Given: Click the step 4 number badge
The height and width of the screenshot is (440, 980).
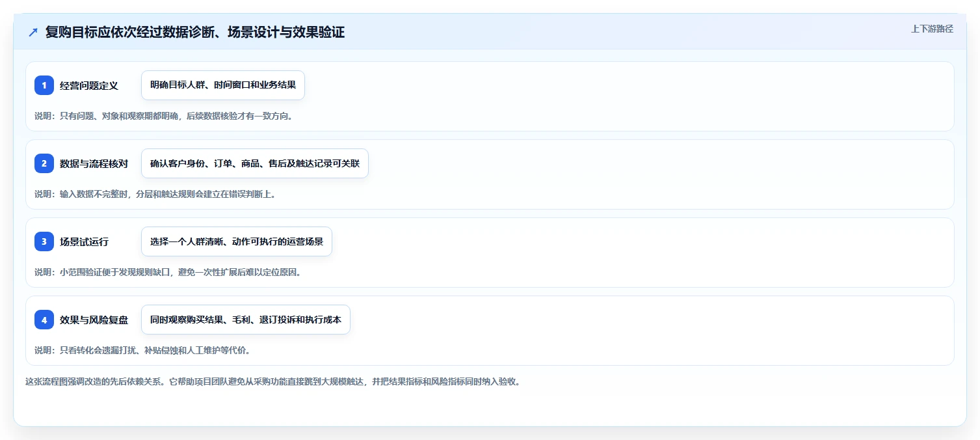Looking at the screenshot, I should click(44, 320).
